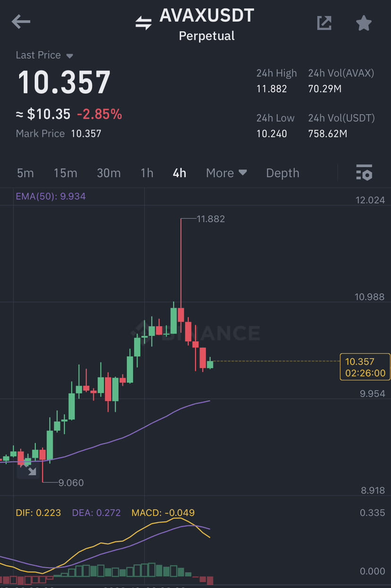
Task: Tap the swap pair arrows icon
Action: (143, 23)
